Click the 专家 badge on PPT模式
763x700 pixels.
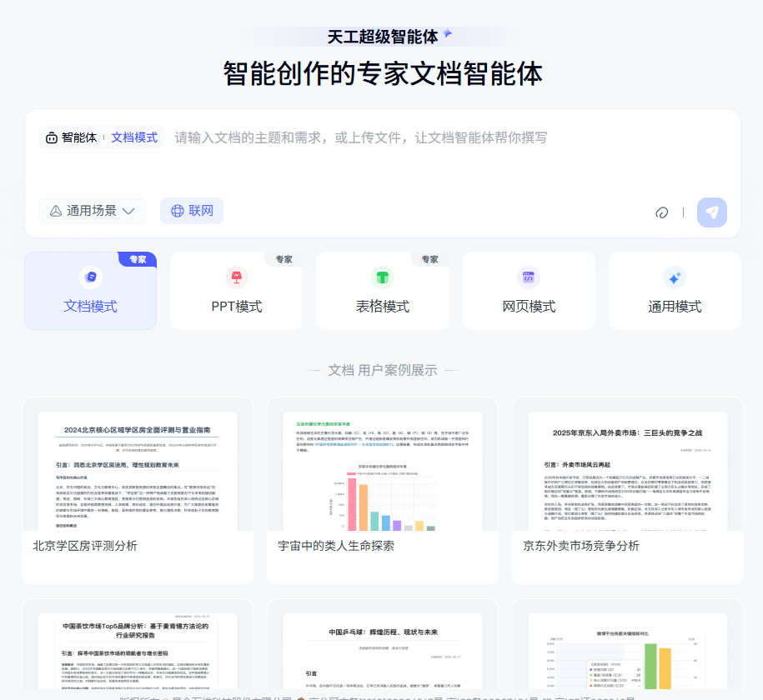(284, 259)
